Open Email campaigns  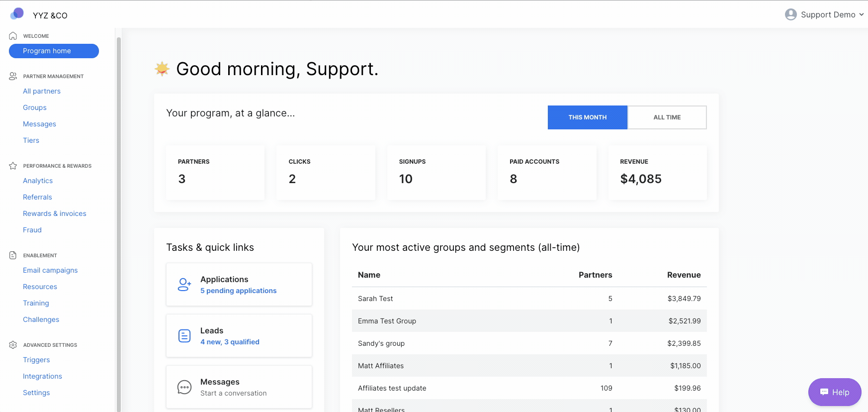tap(50, 270)
